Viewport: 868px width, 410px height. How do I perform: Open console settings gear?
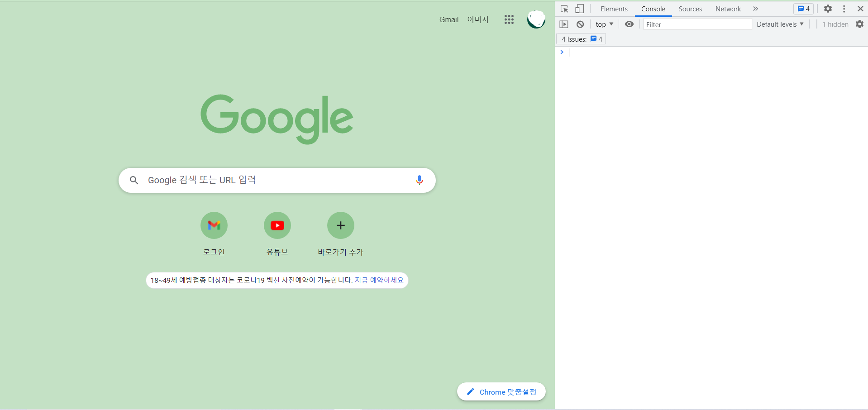click(859, 24)
